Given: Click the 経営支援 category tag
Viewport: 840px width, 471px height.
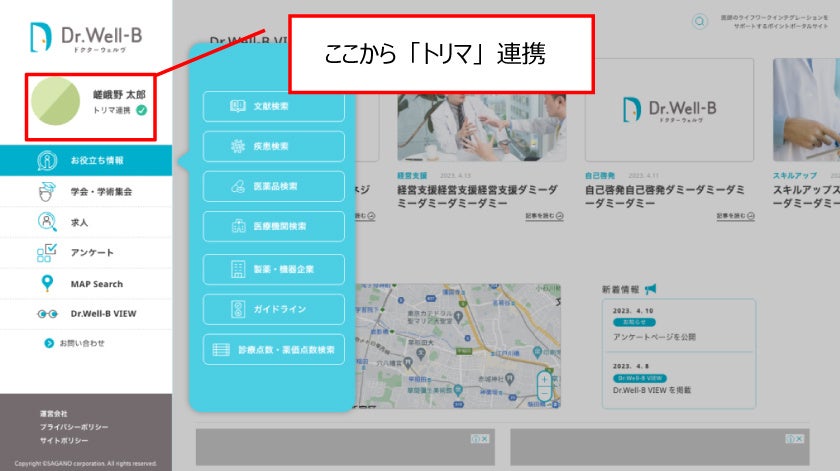Looking at the screenshot, I should [x=412, y=176].
